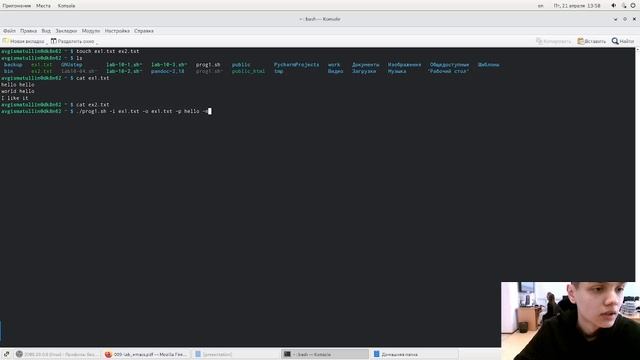Click public_html in the ls output
This screenshot has width=640, height=360.
click(248, 71)
